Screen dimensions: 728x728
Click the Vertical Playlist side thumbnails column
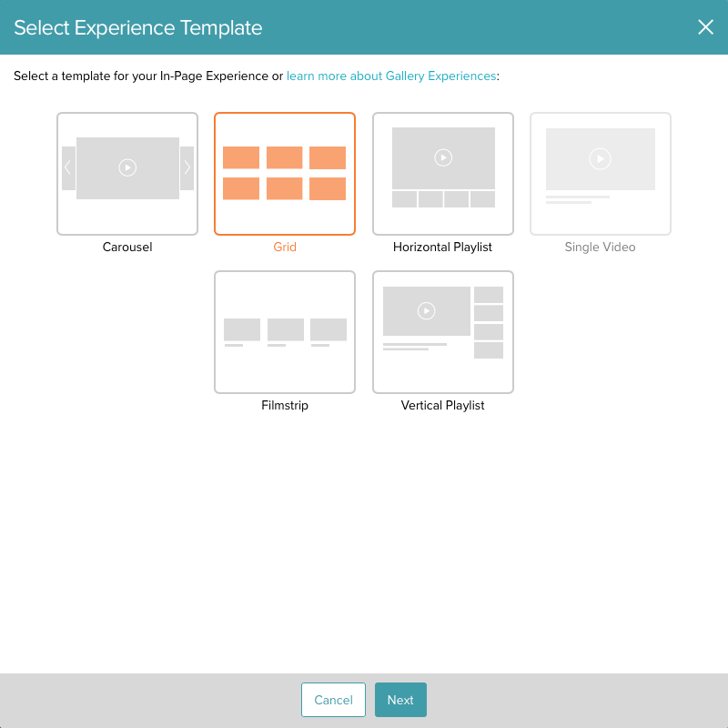click(489, 322)
